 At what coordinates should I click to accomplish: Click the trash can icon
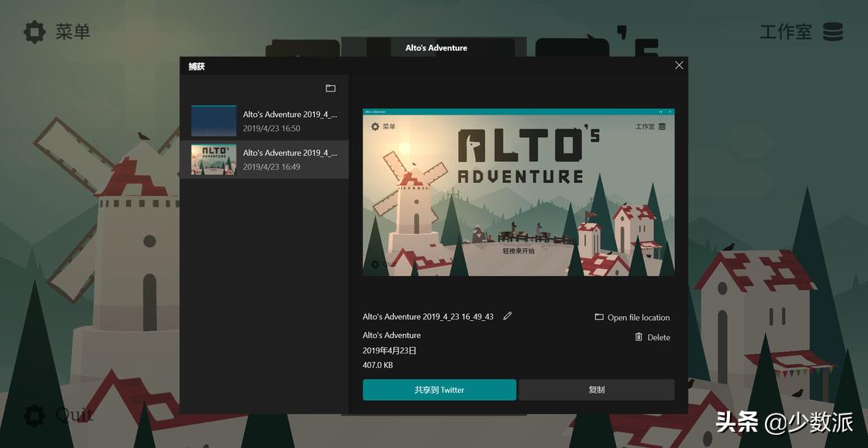click(x=639, y=337)
